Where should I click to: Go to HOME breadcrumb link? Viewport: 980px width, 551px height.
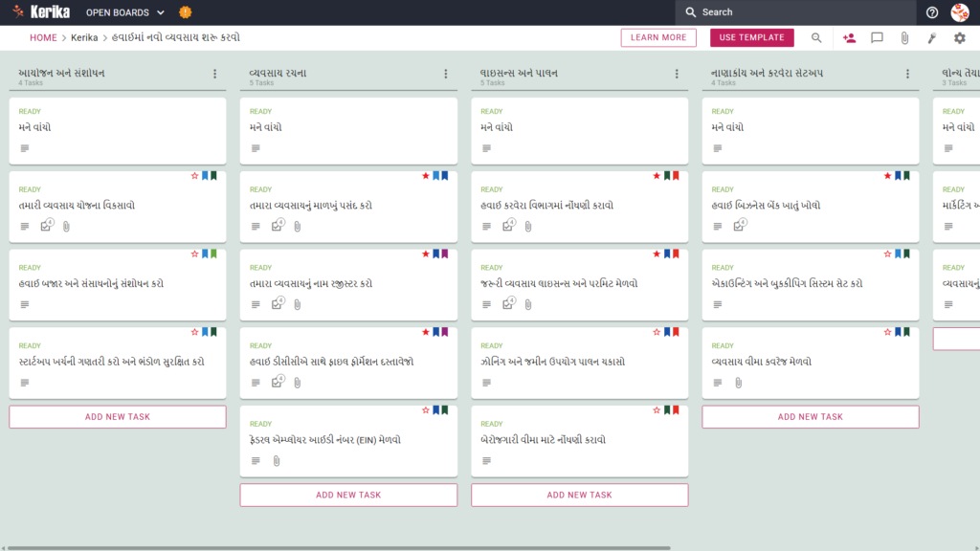tap(43, 37)
